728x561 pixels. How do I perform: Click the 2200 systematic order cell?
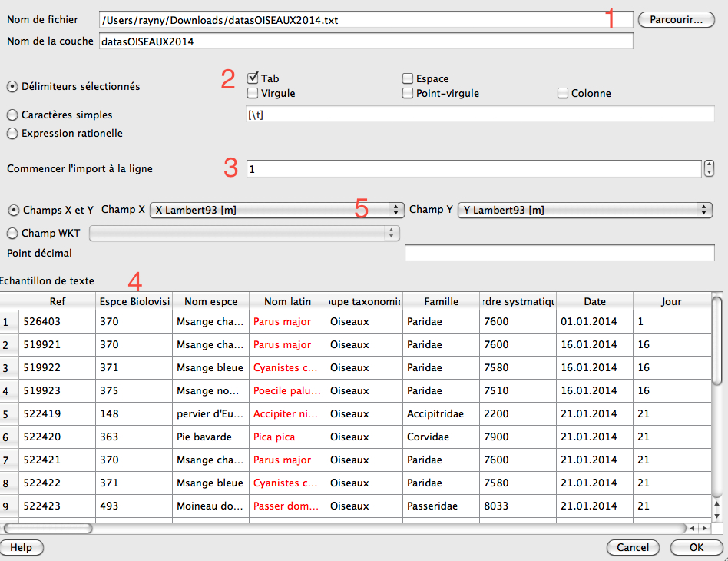(x=518, y=413)
